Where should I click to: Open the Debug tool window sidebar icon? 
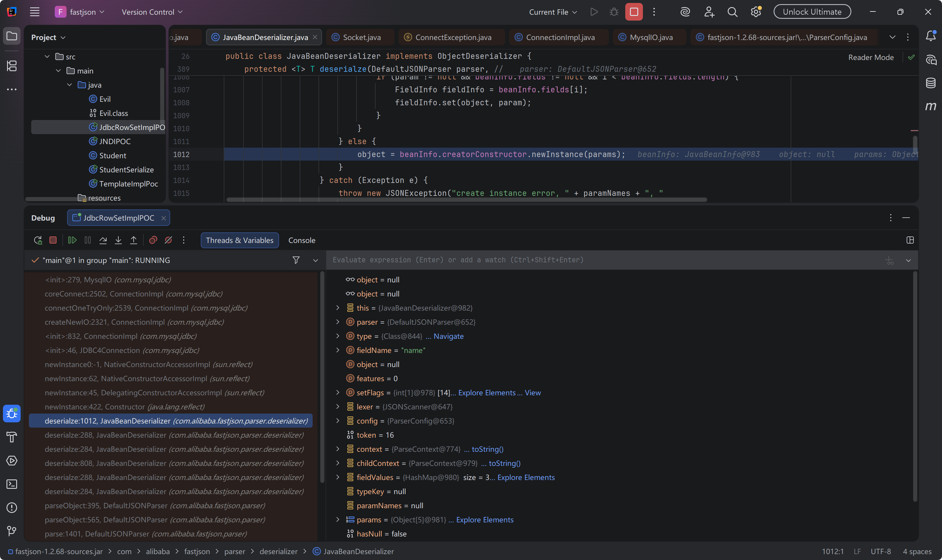(x=12, y=414)
